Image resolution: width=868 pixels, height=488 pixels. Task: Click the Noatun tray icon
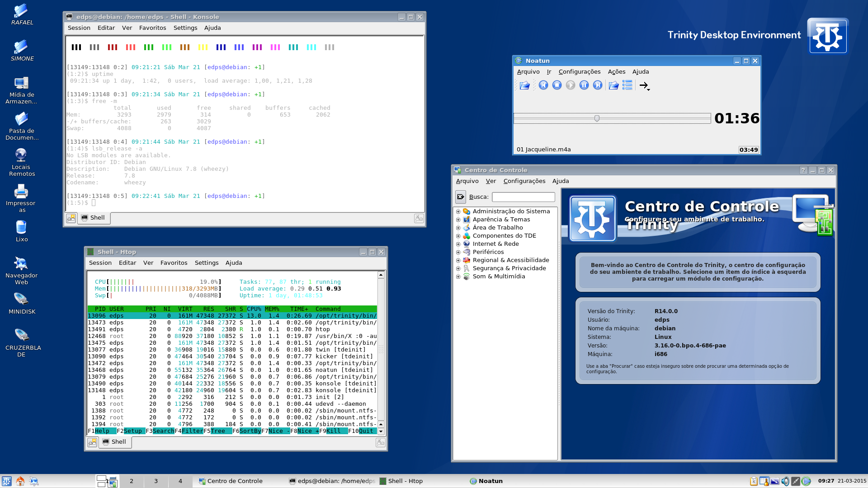pyautogui.click(x=806, y=481)
